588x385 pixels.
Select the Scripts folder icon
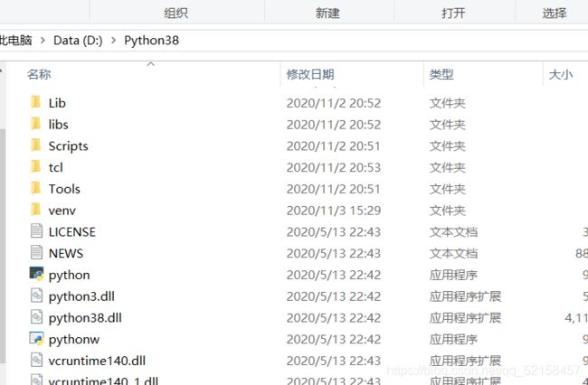click(36, 145)
